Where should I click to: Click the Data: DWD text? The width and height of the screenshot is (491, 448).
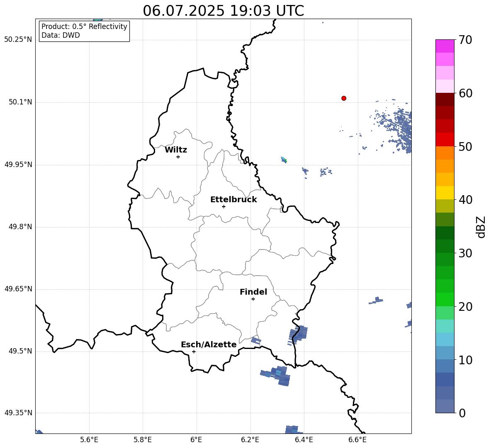point(61,35)
